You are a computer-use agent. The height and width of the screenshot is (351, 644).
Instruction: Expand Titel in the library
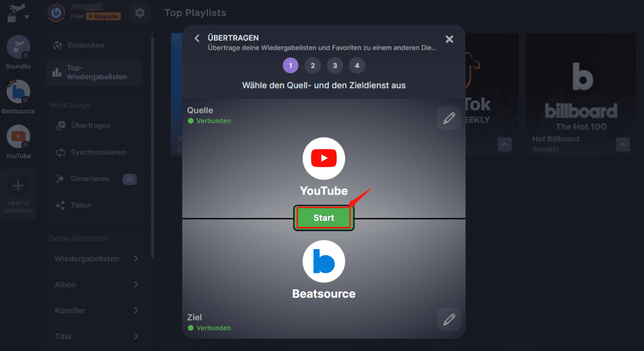coord(96,336)
